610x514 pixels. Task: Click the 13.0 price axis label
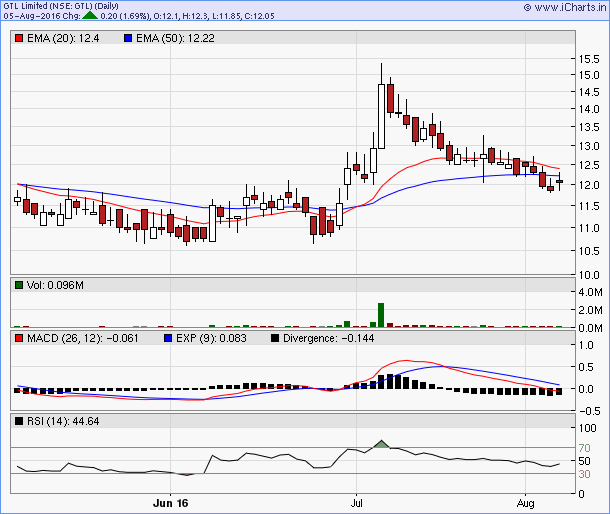click(x=589, y=146)
